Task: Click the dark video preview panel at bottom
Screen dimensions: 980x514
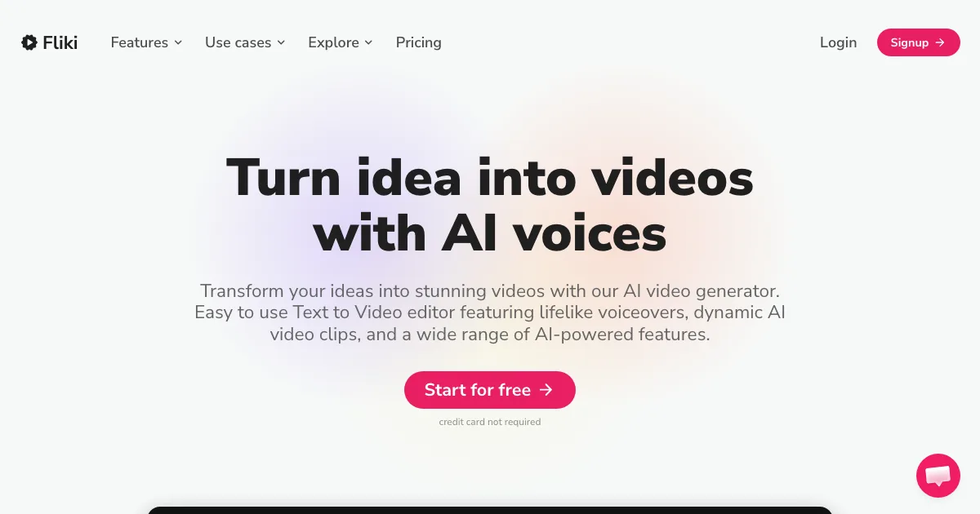Action: point(490,510)
